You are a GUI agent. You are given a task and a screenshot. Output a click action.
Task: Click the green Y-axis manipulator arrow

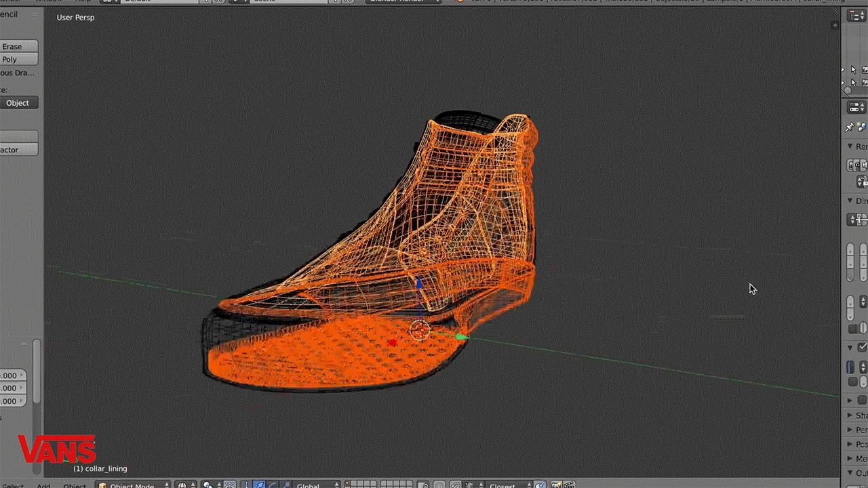[462, 337]
